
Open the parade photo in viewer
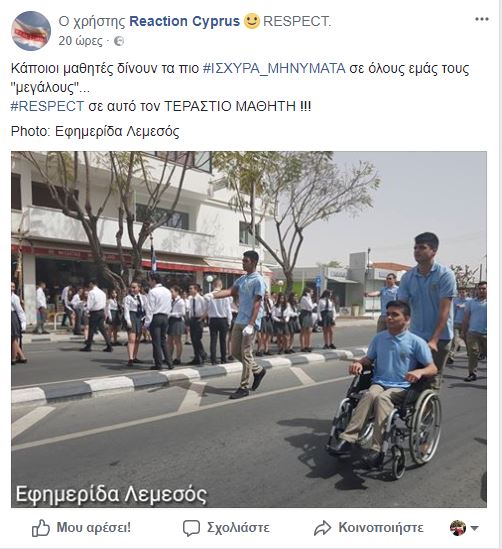[x=249, y=329]
